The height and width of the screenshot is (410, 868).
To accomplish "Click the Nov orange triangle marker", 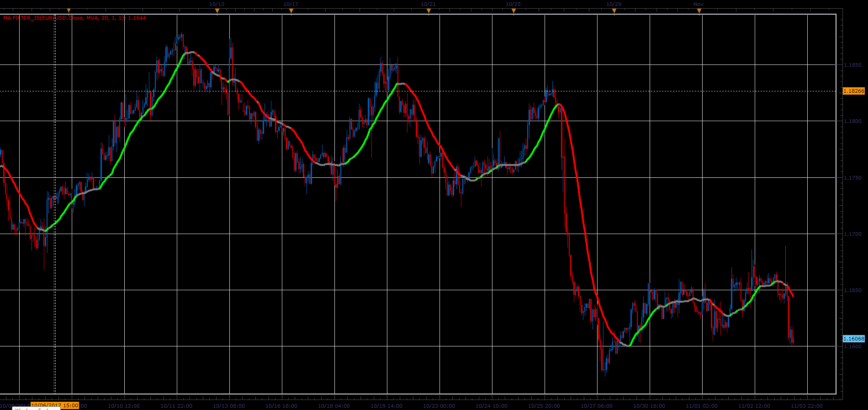I will click(699, 11).
